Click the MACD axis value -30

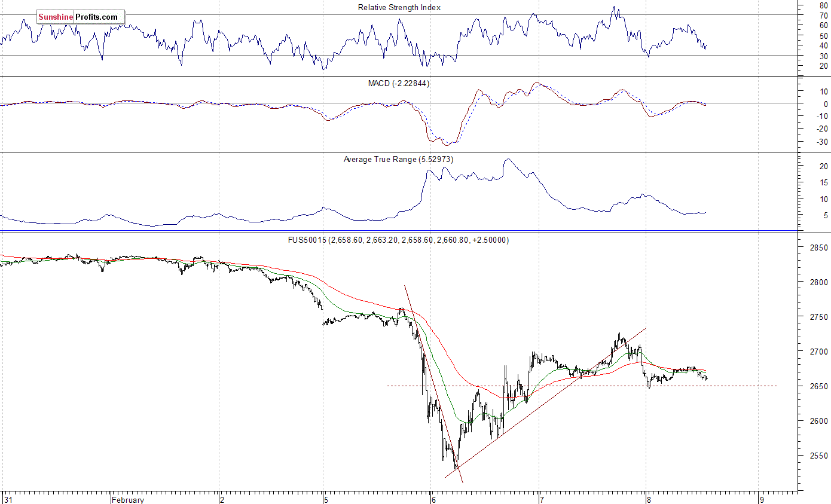coord(821,142)
